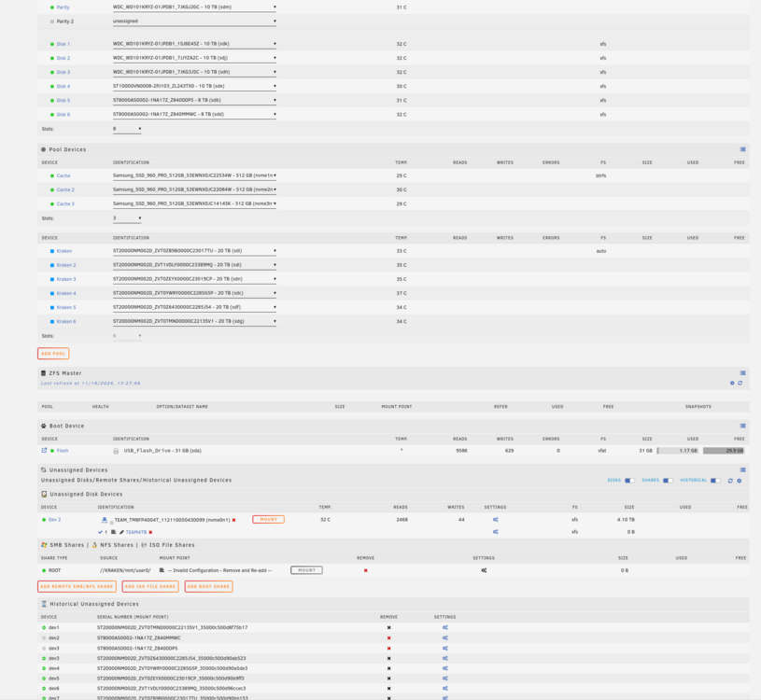761x700 pixels.
Task: Open ZFS Master settings gear
Action: (732, 384)
